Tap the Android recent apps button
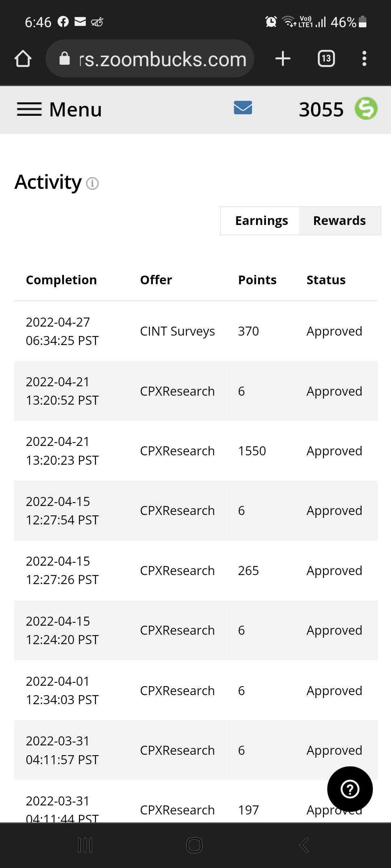The width and height of the screenshot is (391, 868). pyautogui.click(x=85, y=845)
